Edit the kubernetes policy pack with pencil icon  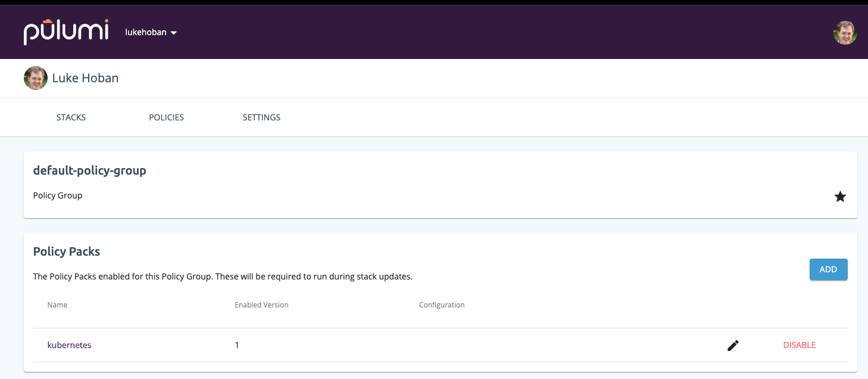pos(733,346)
